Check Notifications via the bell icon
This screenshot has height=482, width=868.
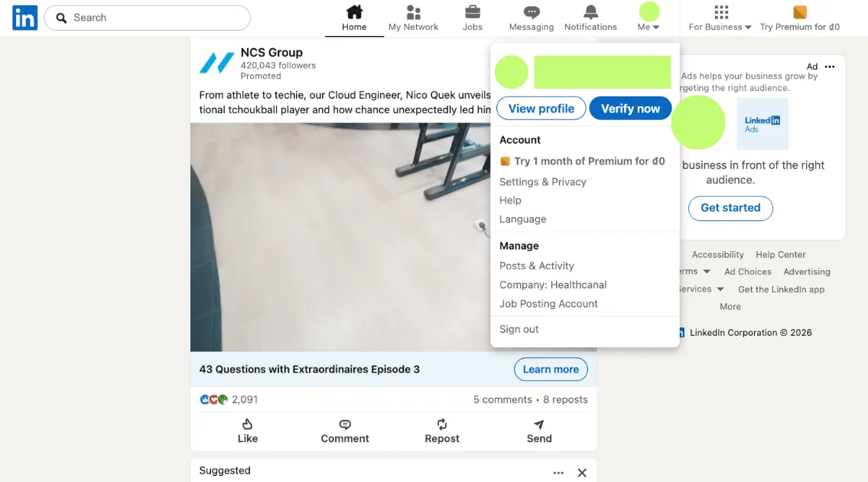pyautogui.click(x=589, y=13)
